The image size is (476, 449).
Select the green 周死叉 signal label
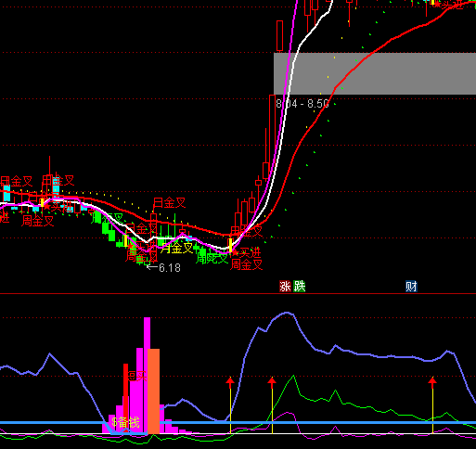click(x=212, y=258)
